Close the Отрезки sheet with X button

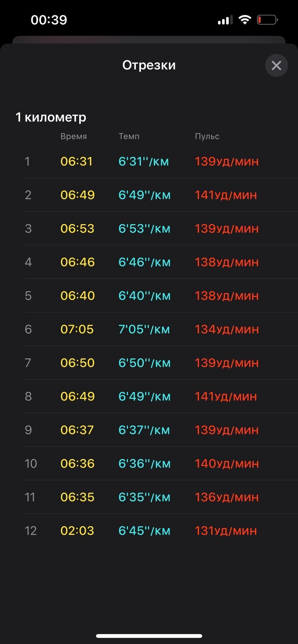[276, 65]
